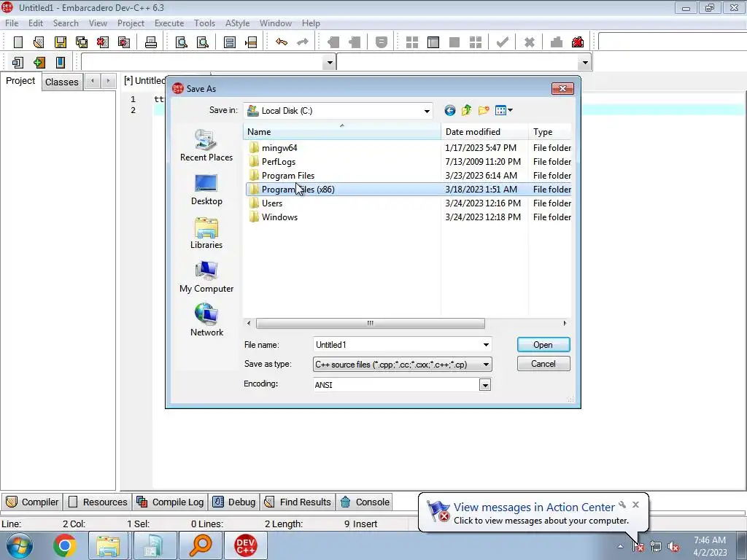Image resolution: width=747 pixels, height=560 pixels.
Task: Click the Close file toolbar icon
Action: pyautogui.click(x=102, y=42)
